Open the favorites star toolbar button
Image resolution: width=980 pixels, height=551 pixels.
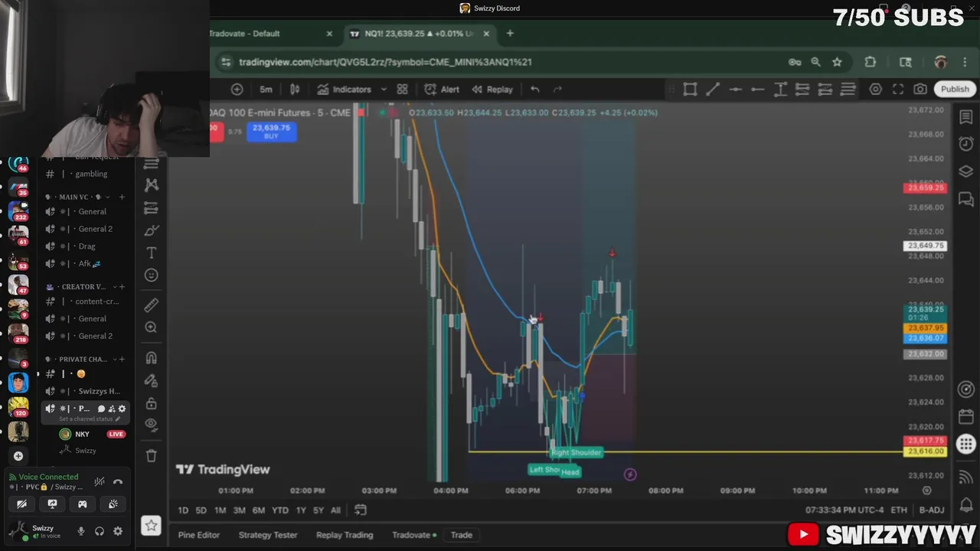[151, 525]
